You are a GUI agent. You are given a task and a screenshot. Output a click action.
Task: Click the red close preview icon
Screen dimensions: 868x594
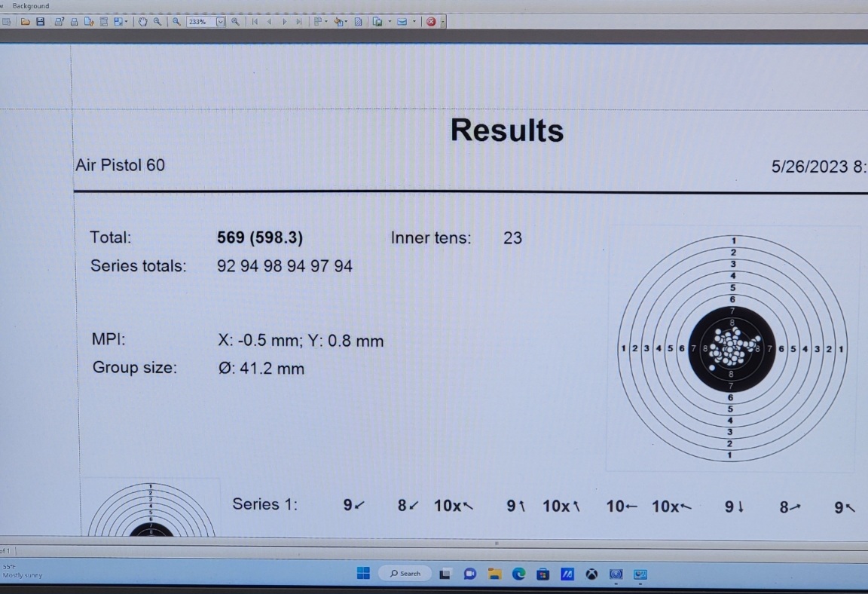tap(431, 22)
